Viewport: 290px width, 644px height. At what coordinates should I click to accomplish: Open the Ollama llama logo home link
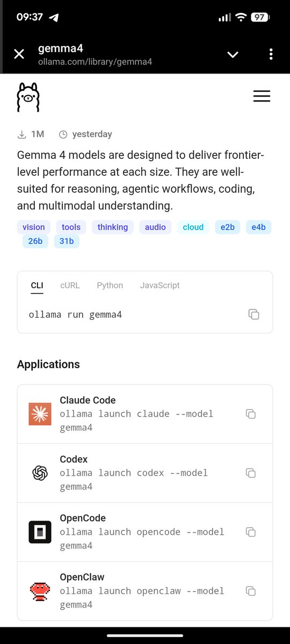pyautogui.click(x=28, y=97)
